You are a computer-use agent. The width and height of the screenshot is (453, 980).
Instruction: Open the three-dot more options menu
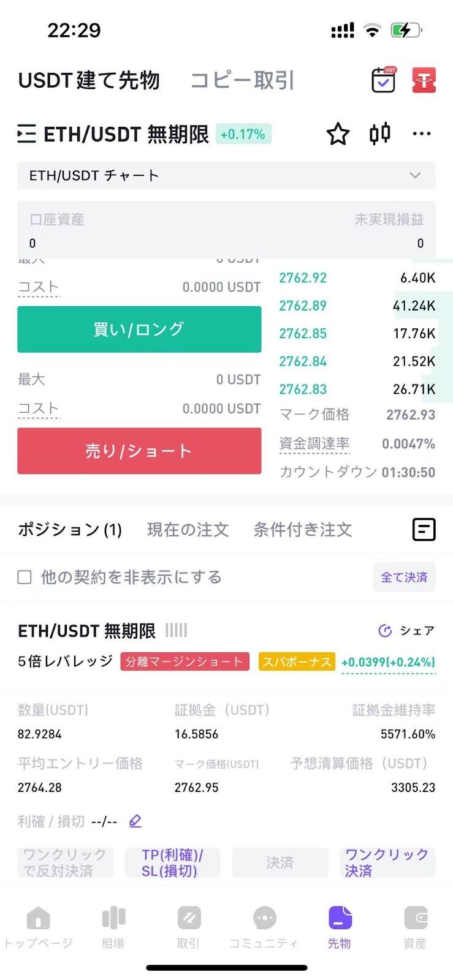point(422,134)
